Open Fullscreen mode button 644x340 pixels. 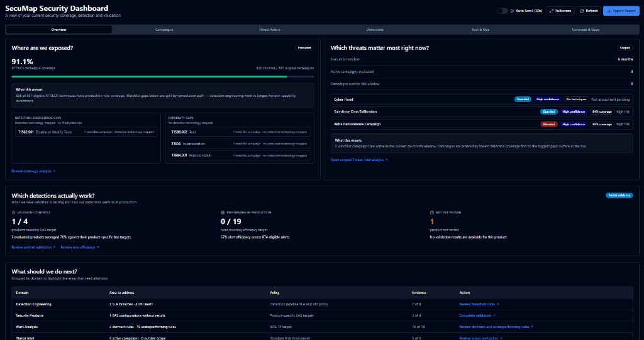pos(560,11)
